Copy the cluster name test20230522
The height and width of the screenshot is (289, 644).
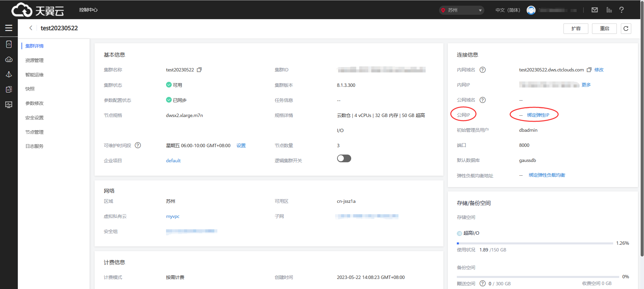[x=199, y=70]
